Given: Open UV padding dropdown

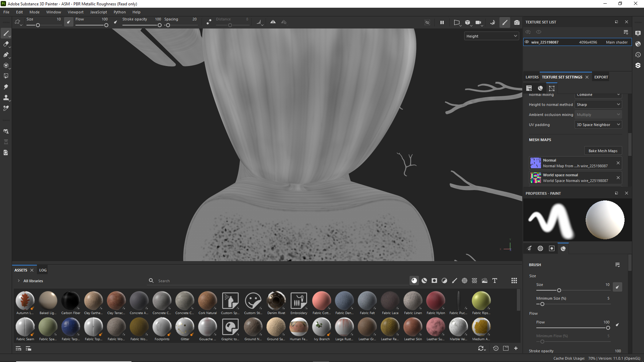Looking at the screenshot, I should pos(598,125).
